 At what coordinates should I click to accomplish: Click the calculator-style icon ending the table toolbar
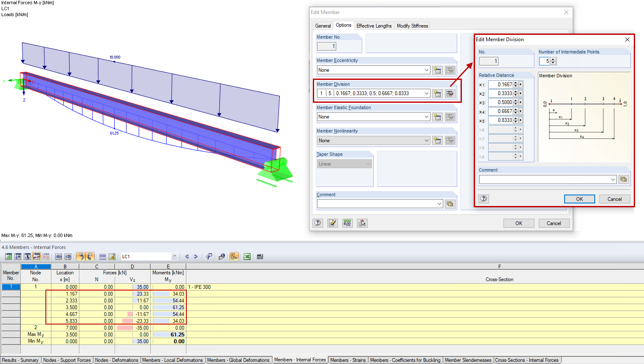pos(260,257)
